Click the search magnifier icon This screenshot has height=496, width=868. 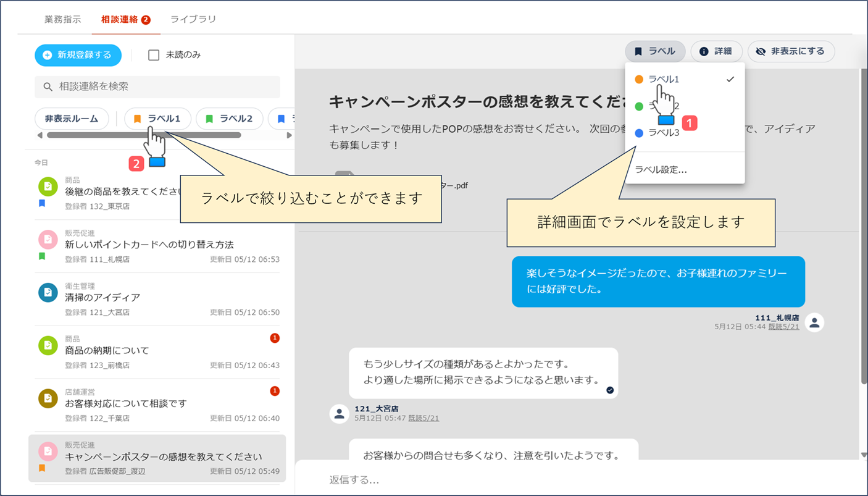48,87
